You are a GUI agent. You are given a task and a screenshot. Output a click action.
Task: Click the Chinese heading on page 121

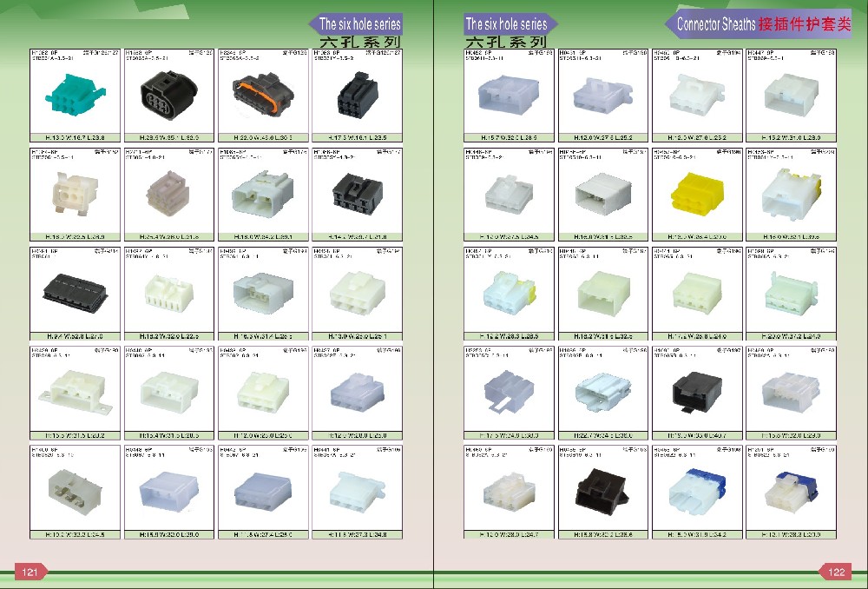click(360, 43)
